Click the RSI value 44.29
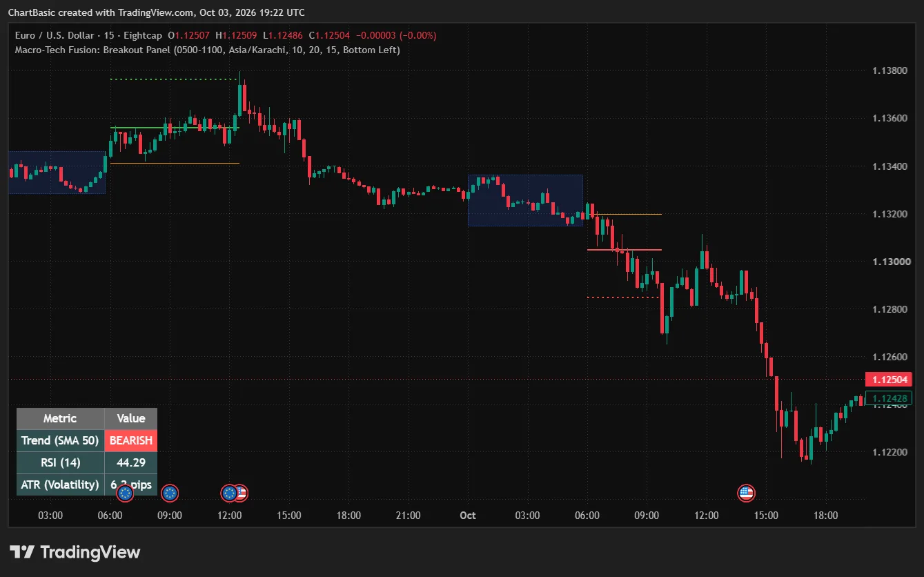This screenshot has height=577, width=924. click(131, 462)
